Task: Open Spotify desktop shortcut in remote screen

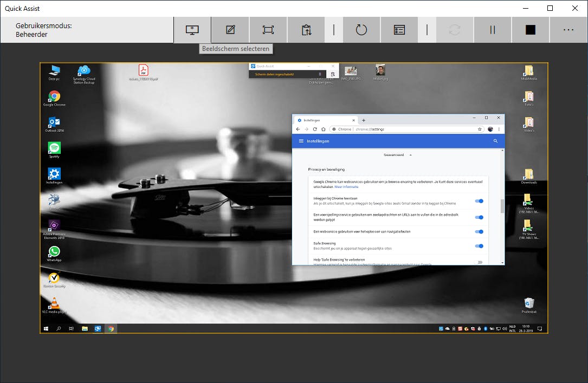Action: pyautogui.click(x=54, y=148)
